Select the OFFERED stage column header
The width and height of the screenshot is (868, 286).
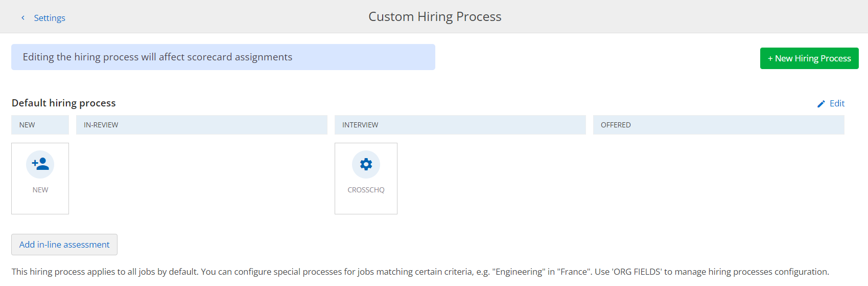point(719,125)
